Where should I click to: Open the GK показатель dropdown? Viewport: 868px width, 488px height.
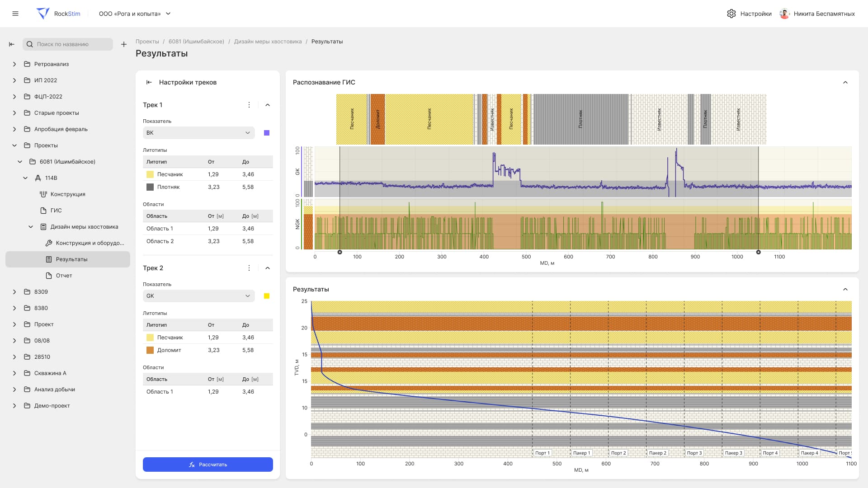(198, 296)
